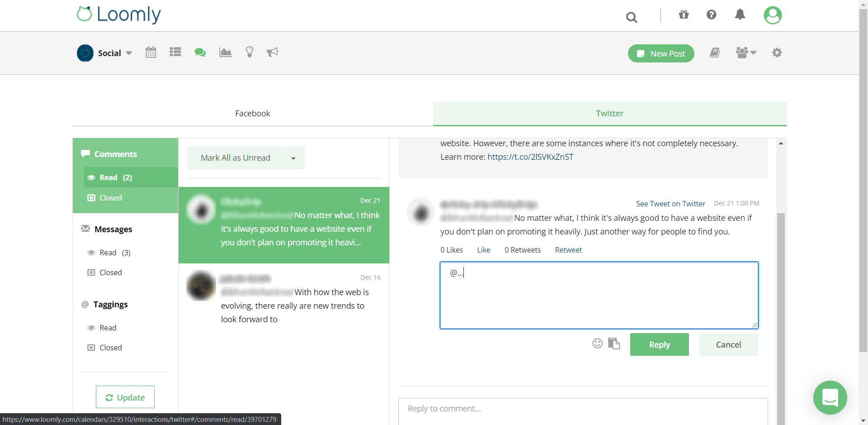Open the Taggings section header

tap(110, 304)
